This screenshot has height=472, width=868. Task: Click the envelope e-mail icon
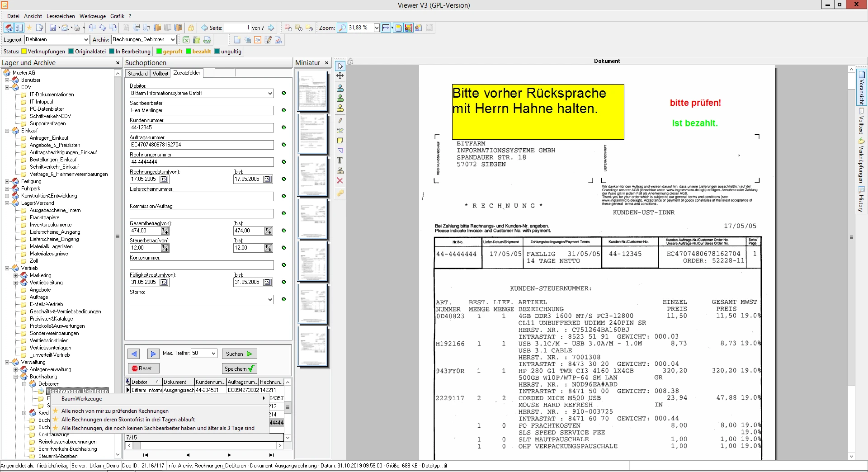click(65, 28)
